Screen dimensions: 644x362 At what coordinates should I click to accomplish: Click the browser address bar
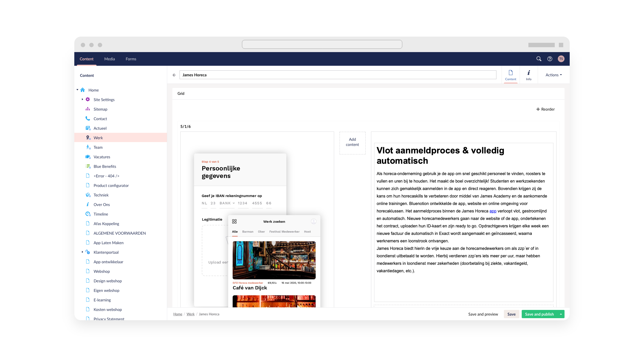pyautogui.click(x=322, y=44)
